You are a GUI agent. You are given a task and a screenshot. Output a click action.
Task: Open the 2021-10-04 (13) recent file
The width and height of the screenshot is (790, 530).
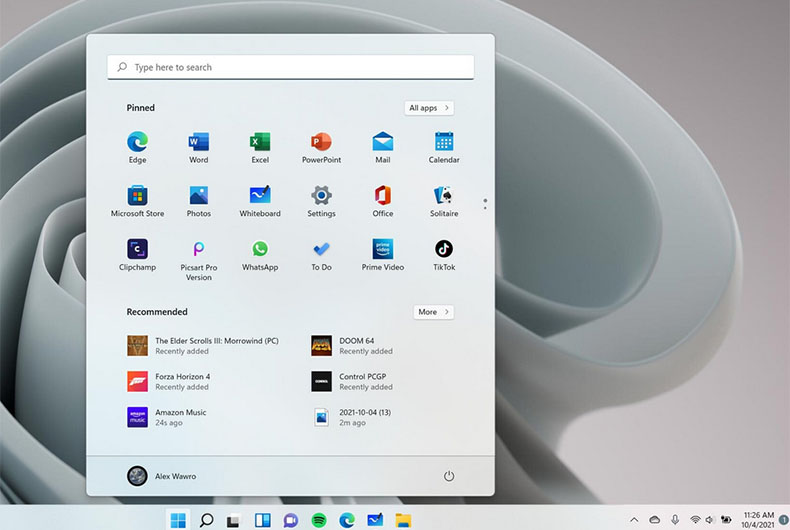[352, 417]
